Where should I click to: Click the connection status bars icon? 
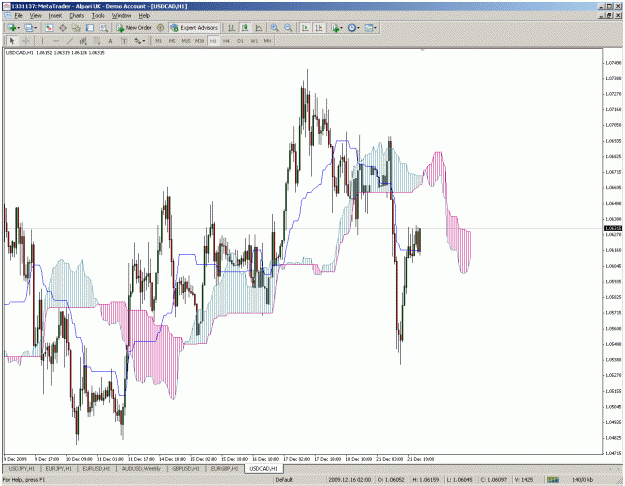552,480
